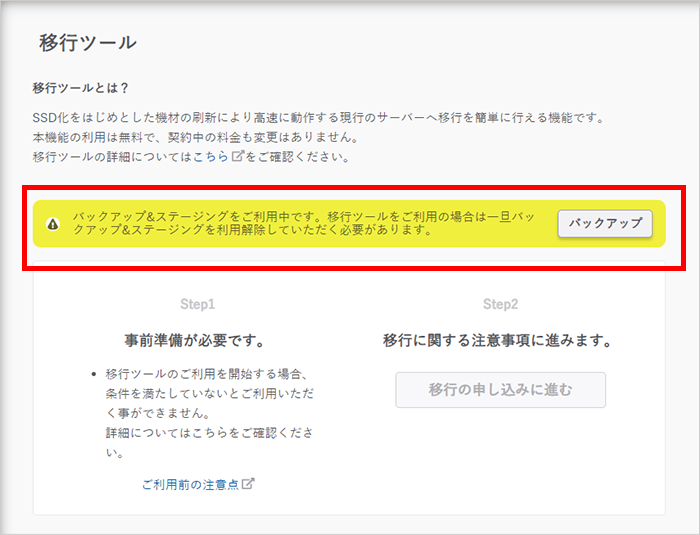Click the 移行に関する注意事項に進みます heading
The image size is (700, 535).
click(x=497, y=340)
